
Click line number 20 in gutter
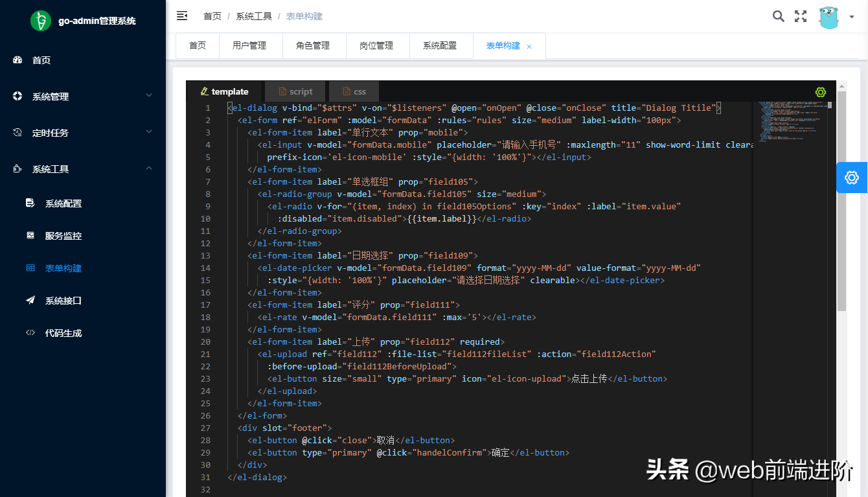click(x=205, y=342)
